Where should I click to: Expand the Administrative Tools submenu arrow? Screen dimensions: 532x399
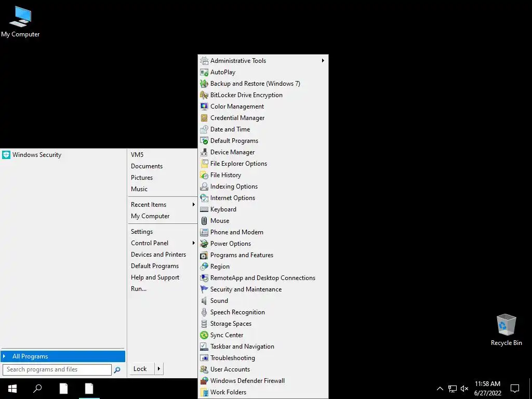tap(323, 61)
